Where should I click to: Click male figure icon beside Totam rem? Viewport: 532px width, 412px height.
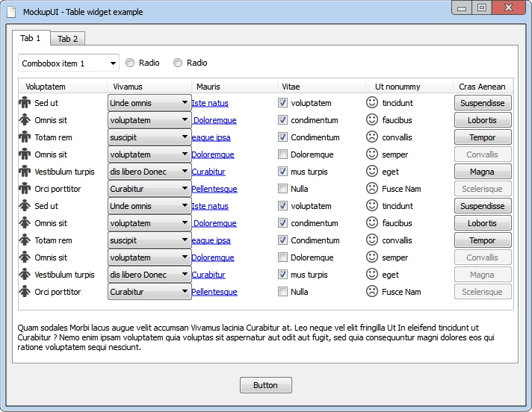tap(24, 137)
